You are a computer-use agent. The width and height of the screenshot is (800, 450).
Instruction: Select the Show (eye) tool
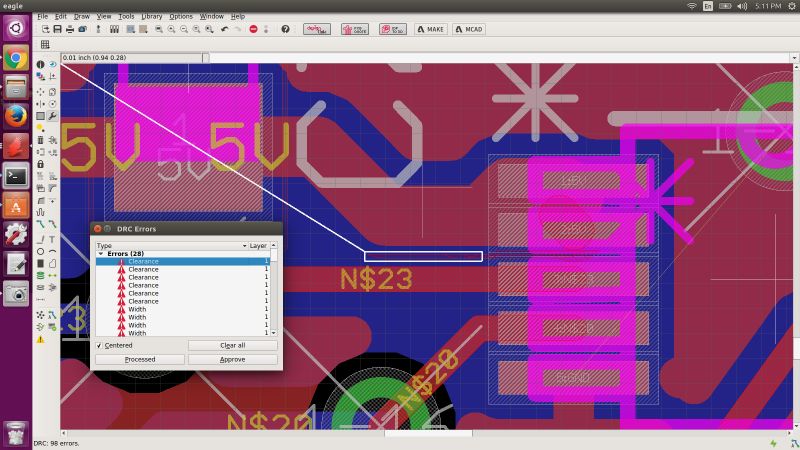point(53,64)
